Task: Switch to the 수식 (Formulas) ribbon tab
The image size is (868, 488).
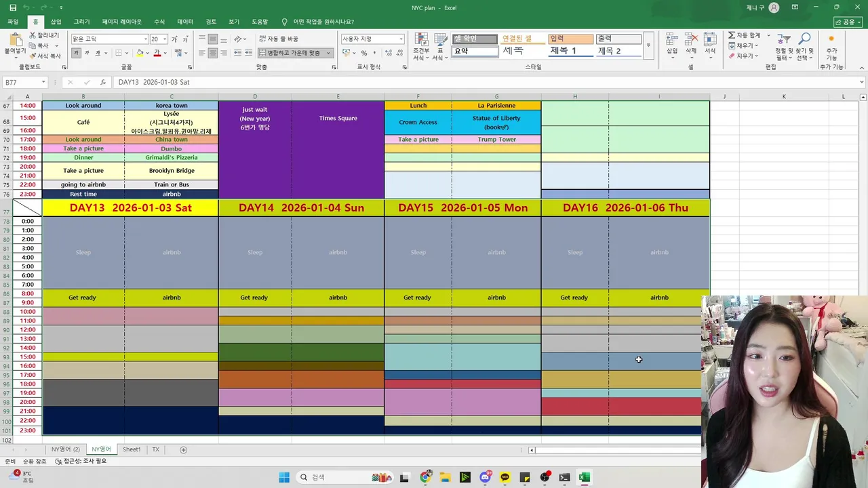Action: tap(159, 22)
